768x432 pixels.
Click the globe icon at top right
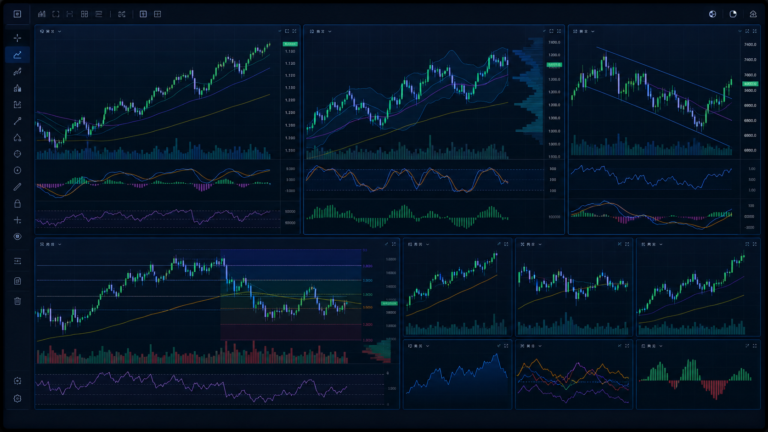pos(713,14)
